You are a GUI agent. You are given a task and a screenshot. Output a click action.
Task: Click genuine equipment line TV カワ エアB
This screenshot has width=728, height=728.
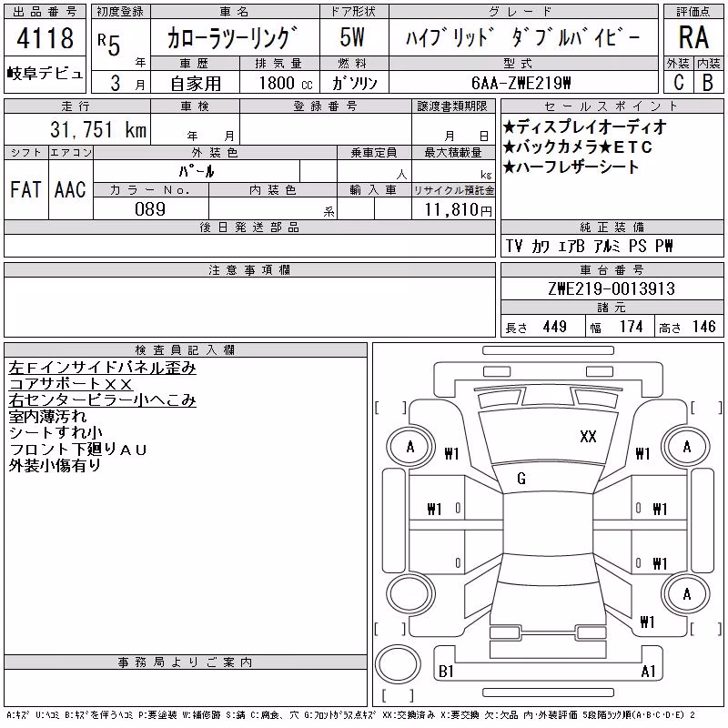[x=545, y=246]
